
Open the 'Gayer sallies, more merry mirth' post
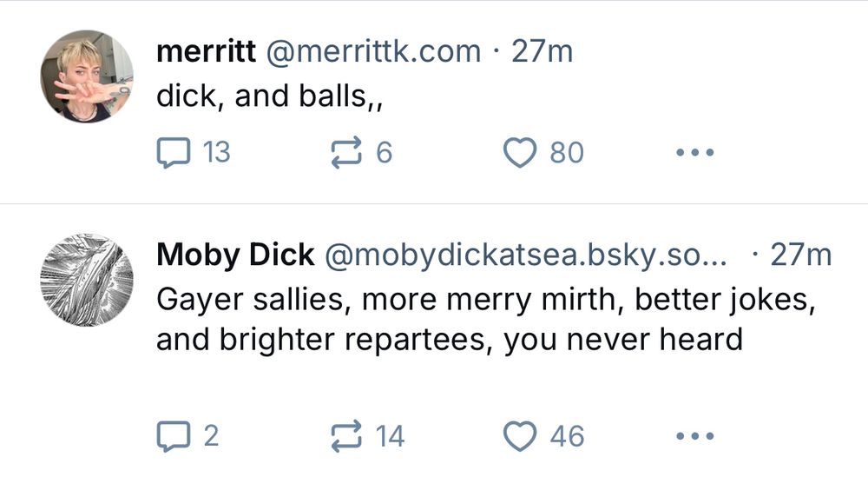click(486, 318)
